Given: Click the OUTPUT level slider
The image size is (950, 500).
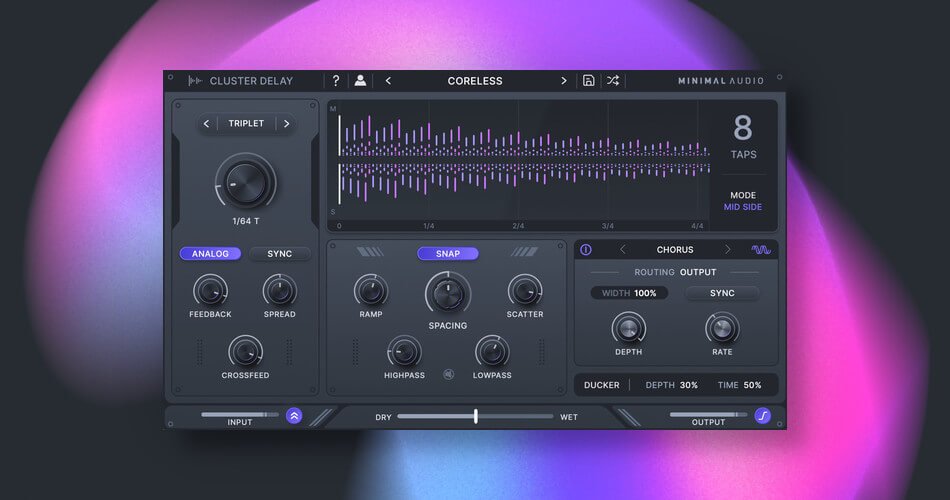Looking at the screenshot, I should [x=708, y=415].
